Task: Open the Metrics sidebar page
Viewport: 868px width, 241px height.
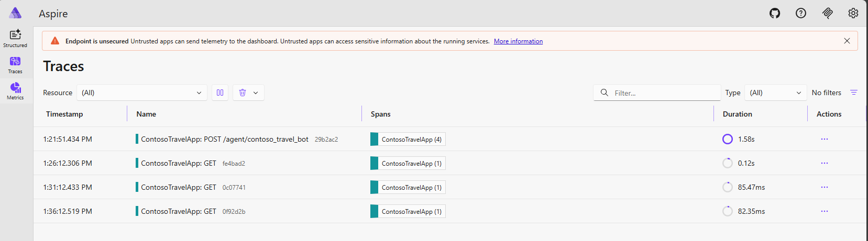Action: pos(15,90)
